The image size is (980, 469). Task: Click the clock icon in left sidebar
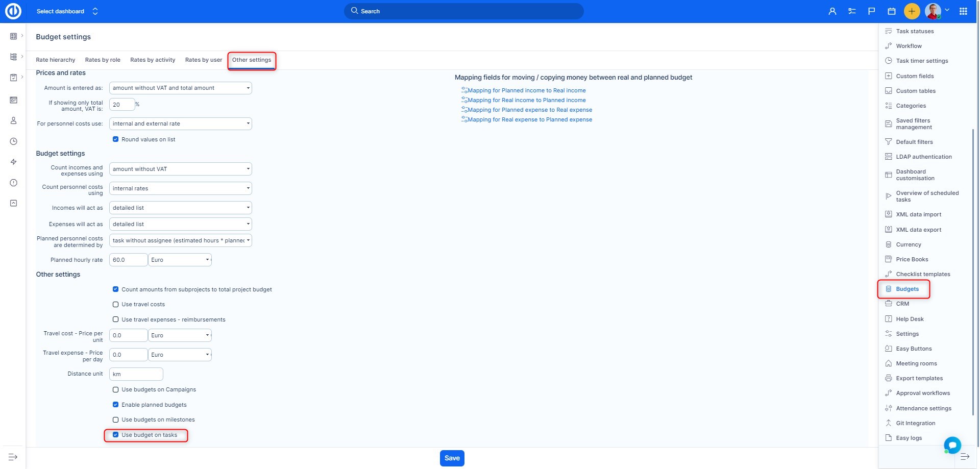click(x=14, y=141)
